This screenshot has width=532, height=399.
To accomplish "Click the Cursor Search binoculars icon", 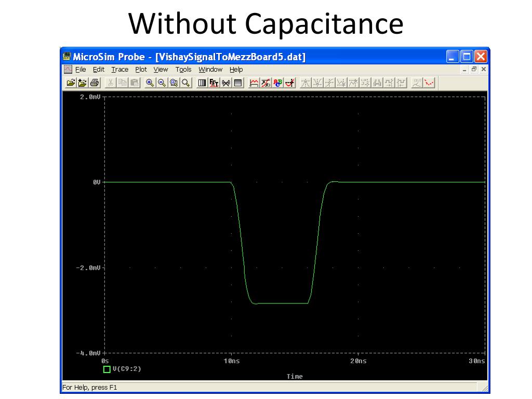I will coord(377,83).
